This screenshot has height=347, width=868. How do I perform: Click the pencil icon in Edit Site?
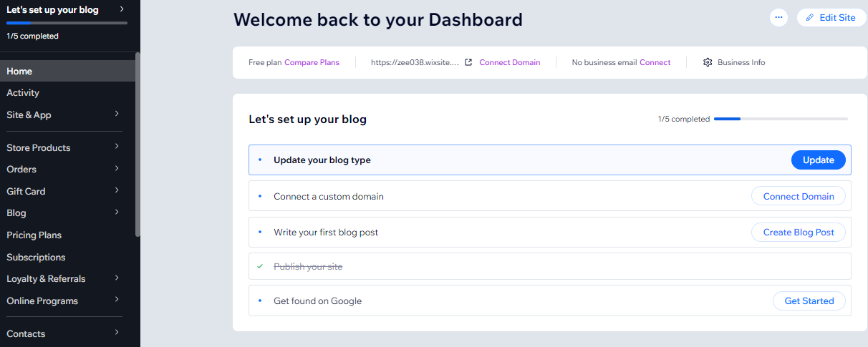click(810, 17)
